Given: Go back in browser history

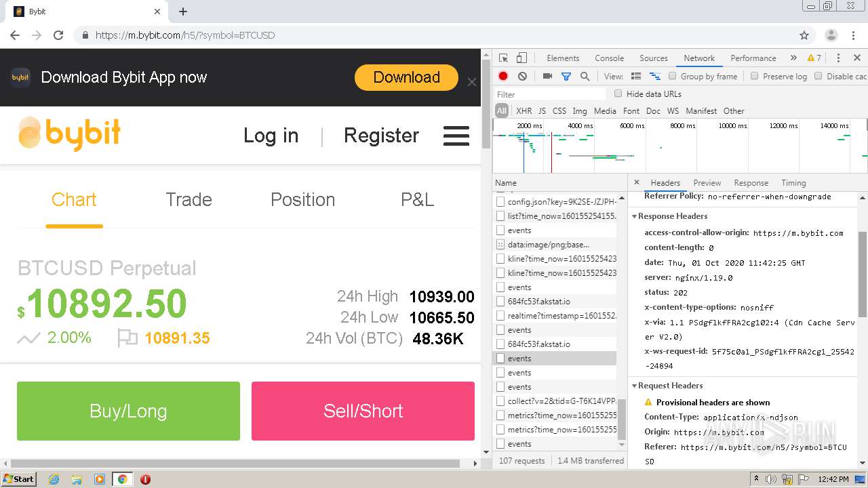Looking at the screenshot, I should (x=15, y=35).
